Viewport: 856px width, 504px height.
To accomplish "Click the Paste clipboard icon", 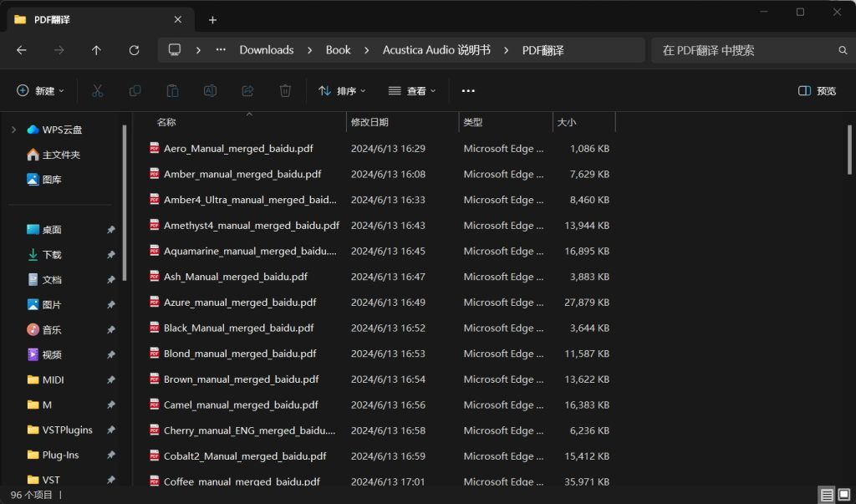I will click(x=172, y=90).
